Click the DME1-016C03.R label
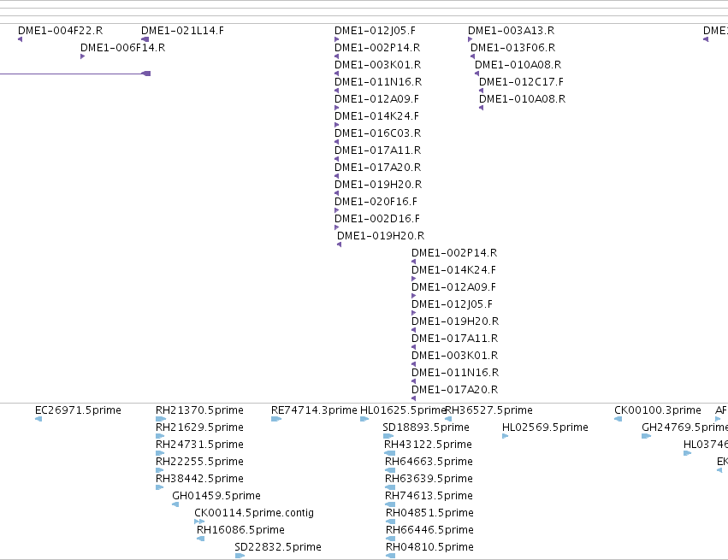Screen dimensions: 728x560 pos(378,133)
